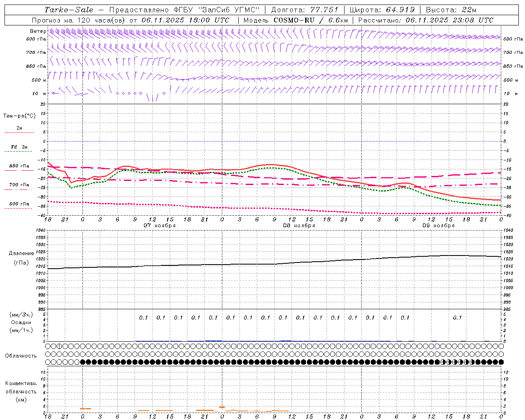Screen dimensions: 525x420
Task: Click the Осадки precipitation label
Action: 21,322
